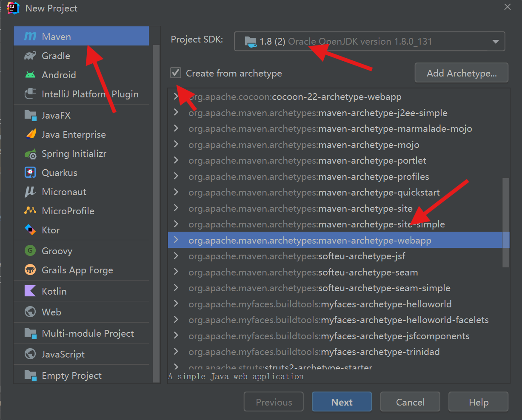Image resolution: width=522 pixels, height=420 pixels.
Task: Select Empty Project type
Action: coord(81,375)
